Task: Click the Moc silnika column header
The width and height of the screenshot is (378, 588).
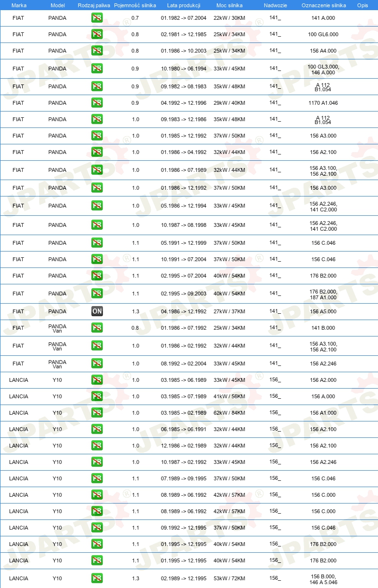Action: 229,5
